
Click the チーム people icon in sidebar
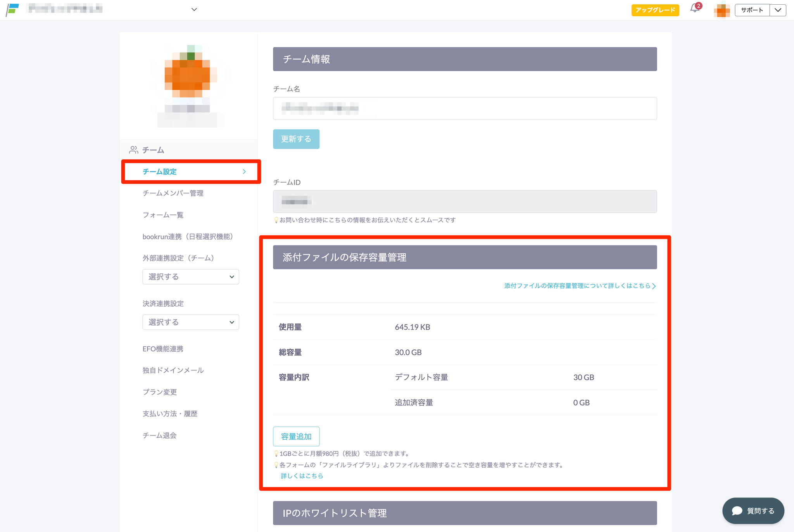click(x=134, y=150)
